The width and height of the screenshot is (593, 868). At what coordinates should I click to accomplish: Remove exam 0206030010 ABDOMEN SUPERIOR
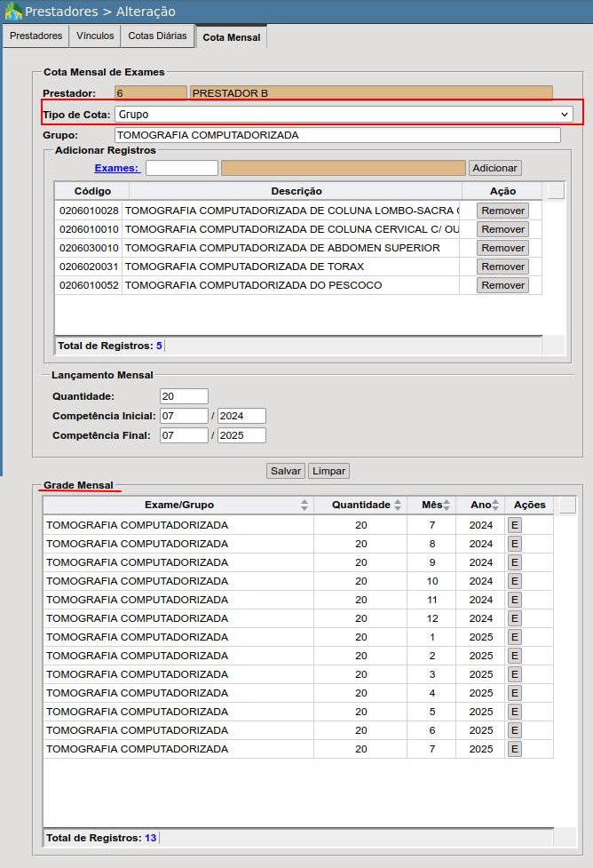pos(502,248)
